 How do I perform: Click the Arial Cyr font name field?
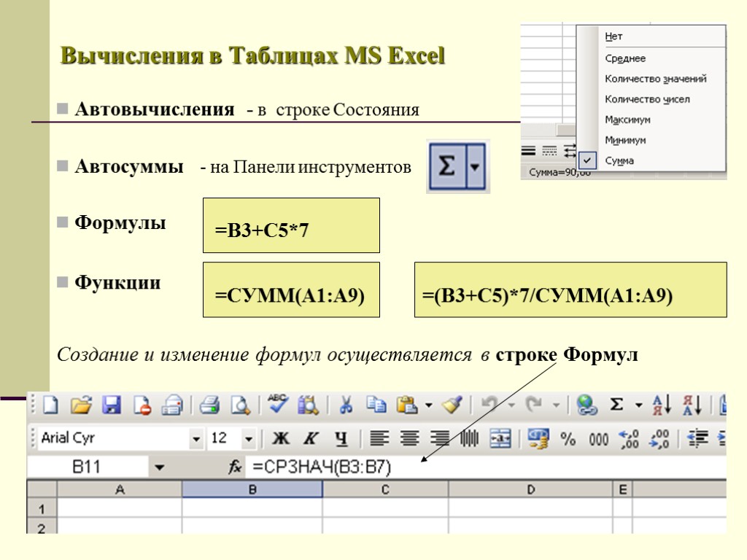point(113,438)
